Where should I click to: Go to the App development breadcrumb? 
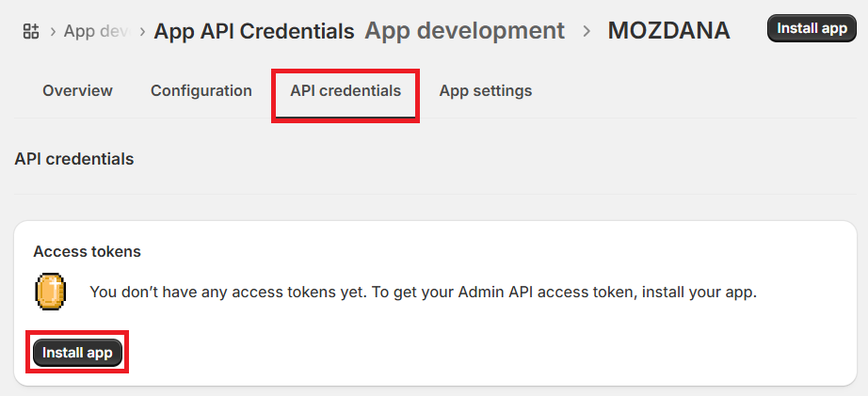coord(464,31)
